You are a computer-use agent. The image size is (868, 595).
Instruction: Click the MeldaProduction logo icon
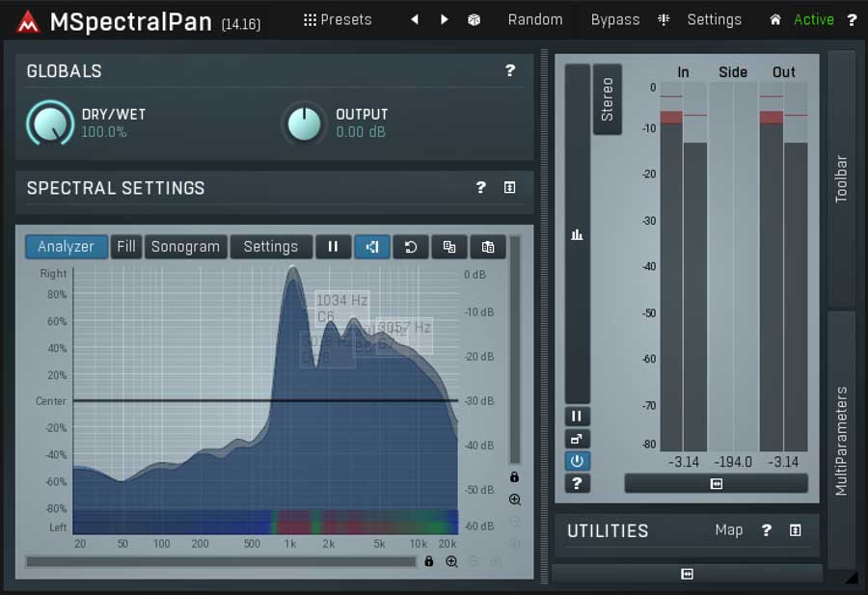pyautogui.click(x=28, y=22)
